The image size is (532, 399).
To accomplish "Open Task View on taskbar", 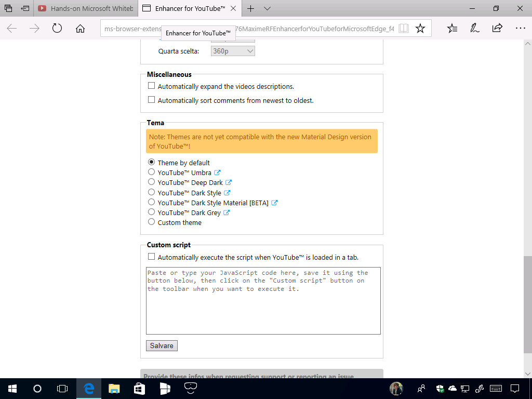I will click(62, 389).
